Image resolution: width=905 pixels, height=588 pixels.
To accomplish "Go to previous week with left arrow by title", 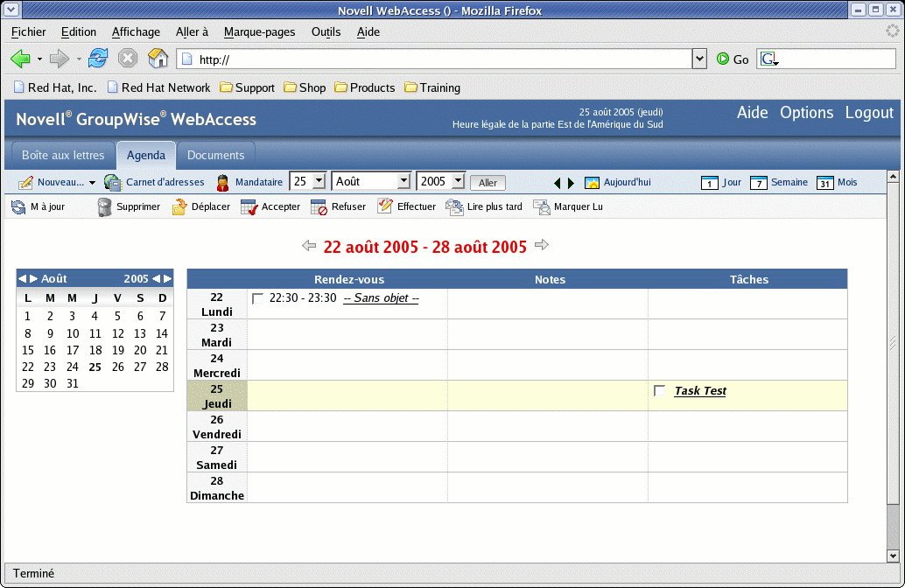I will coord(309,246).
